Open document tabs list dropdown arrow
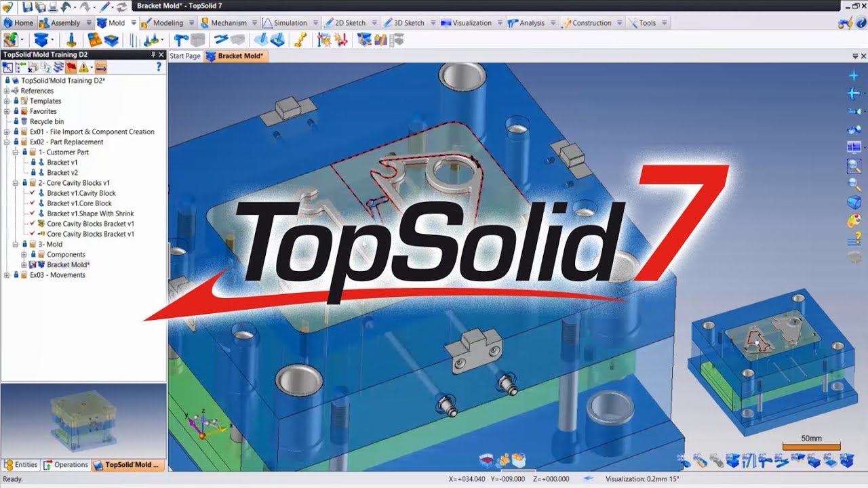Viewport: 868px width, 488px height. pos(854,56)
